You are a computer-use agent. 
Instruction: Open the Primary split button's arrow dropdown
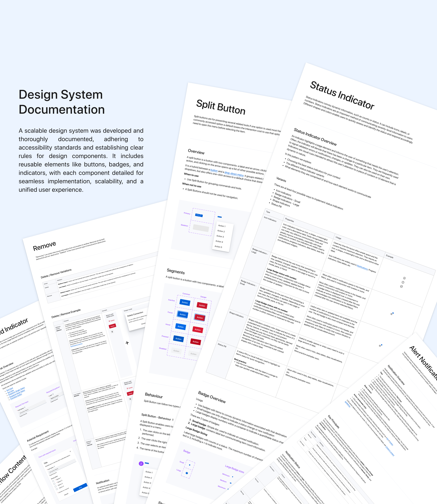tap(201, 216)
